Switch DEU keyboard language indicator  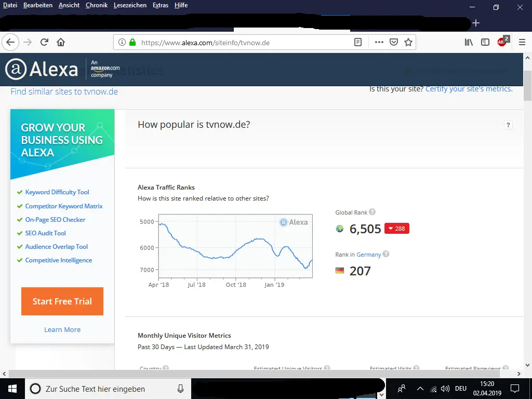coord(461,389)
